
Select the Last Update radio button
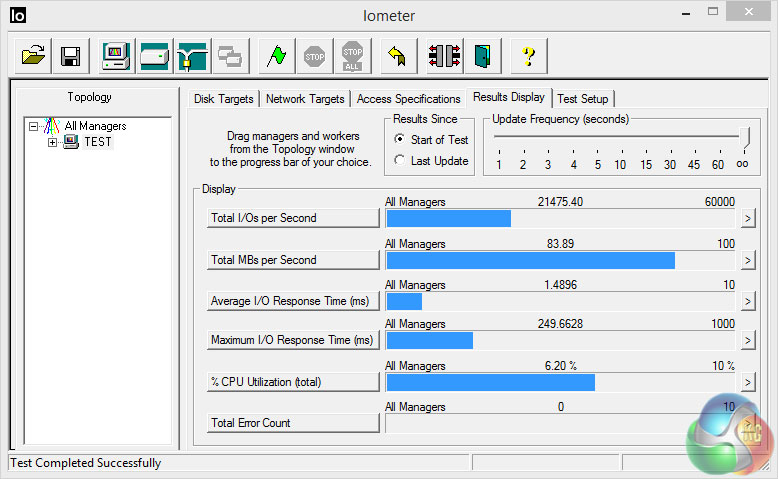(x=399, y=160)
